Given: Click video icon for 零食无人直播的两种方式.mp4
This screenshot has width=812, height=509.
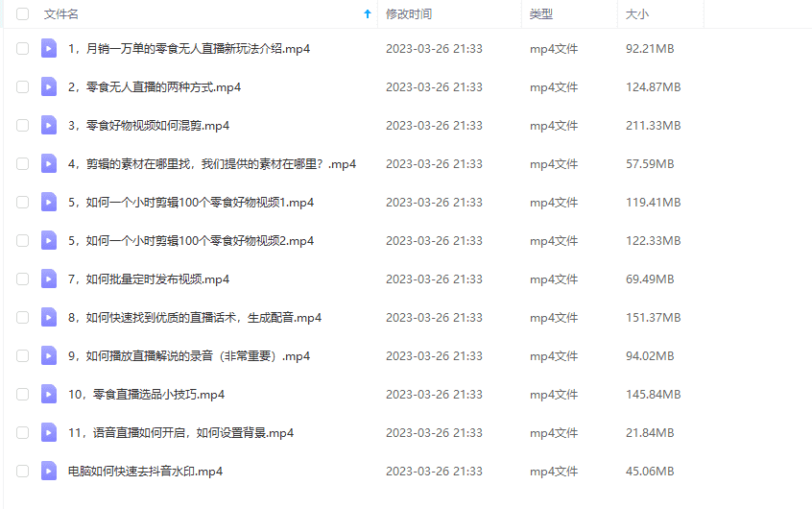Looking at the screenshot, I should [49, 87].
